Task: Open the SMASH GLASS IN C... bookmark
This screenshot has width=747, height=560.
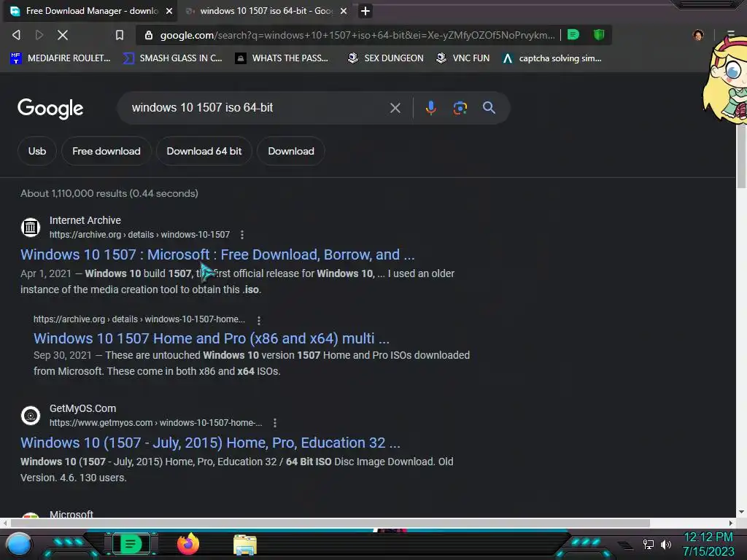Action: (172, 58)
